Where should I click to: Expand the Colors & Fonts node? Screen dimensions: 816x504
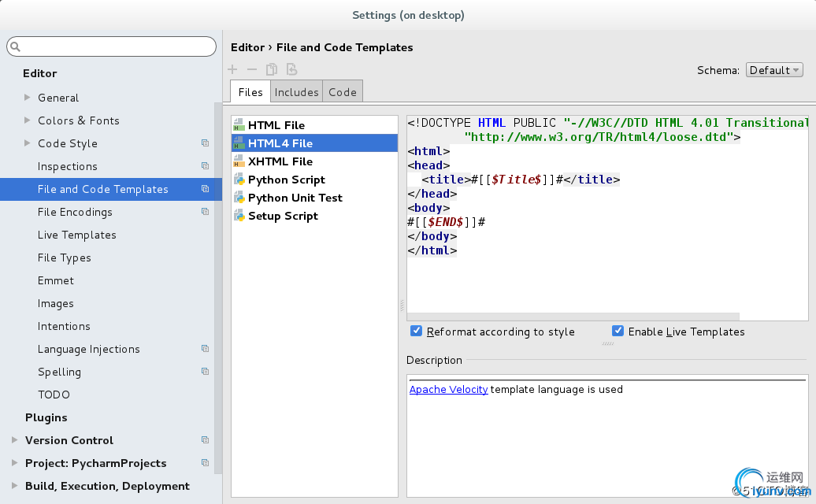27,120
